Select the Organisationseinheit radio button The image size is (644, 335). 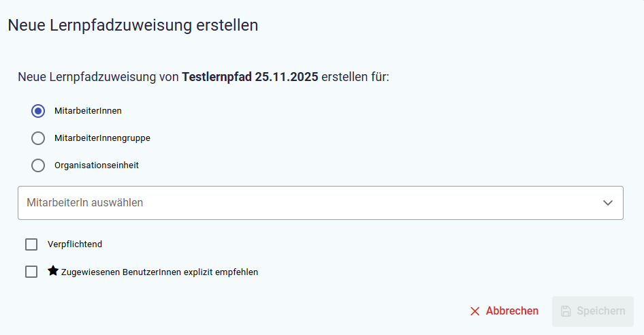[38, 165]
